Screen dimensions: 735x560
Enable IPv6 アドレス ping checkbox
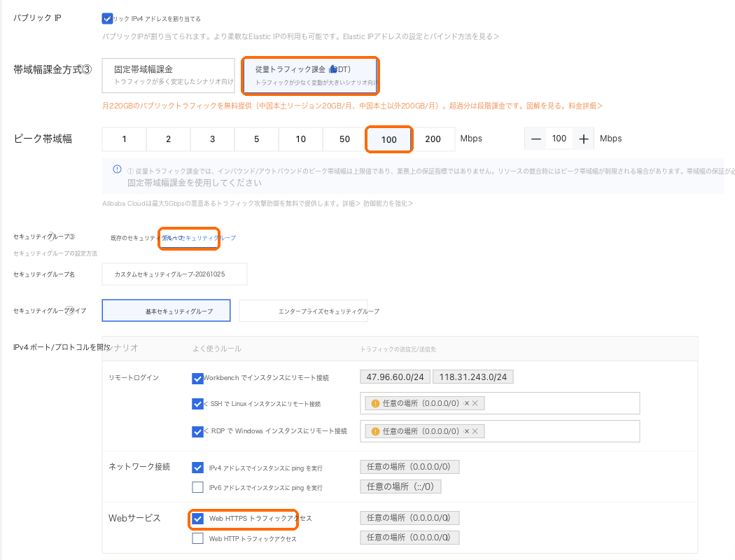(197, 487)
